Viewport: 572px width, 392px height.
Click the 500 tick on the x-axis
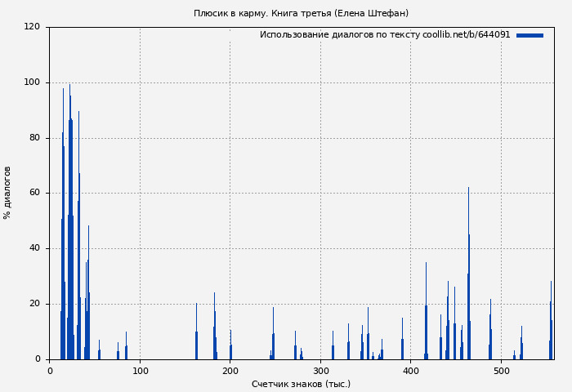(500, 371)
